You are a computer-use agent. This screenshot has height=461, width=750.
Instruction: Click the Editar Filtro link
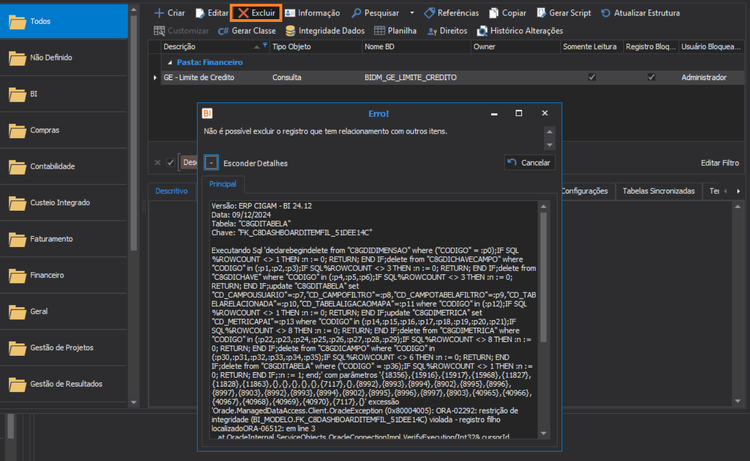click(x=719, y=163)
